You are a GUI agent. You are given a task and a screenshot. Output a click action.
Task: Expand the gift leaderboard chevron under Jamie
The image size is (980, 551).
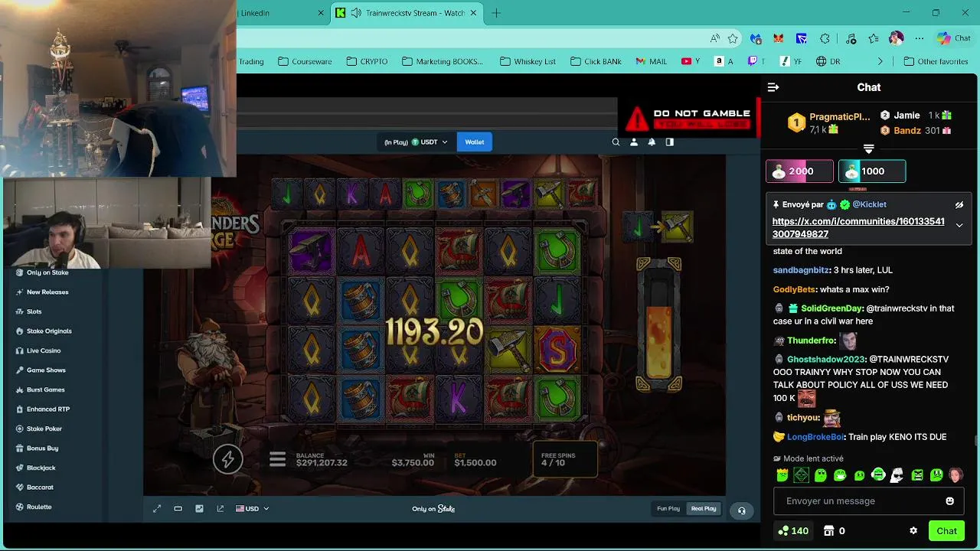[868, 148]
